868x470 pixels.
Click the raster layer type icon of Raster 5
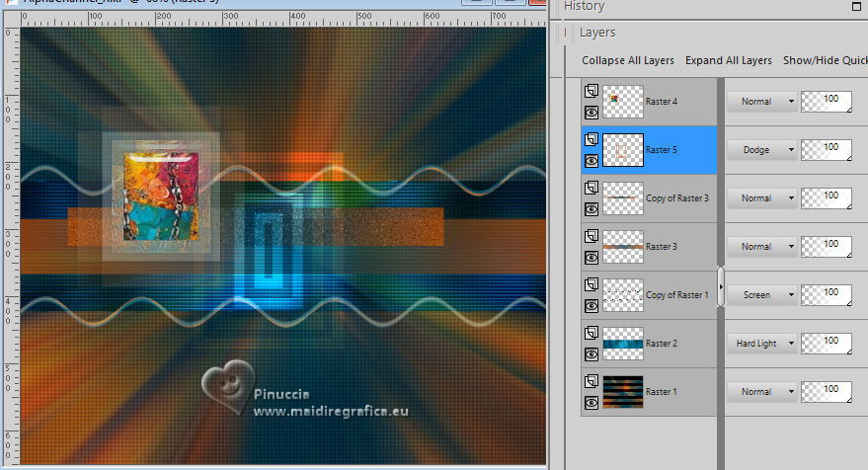pyautogui.click(x=592, y=139)
